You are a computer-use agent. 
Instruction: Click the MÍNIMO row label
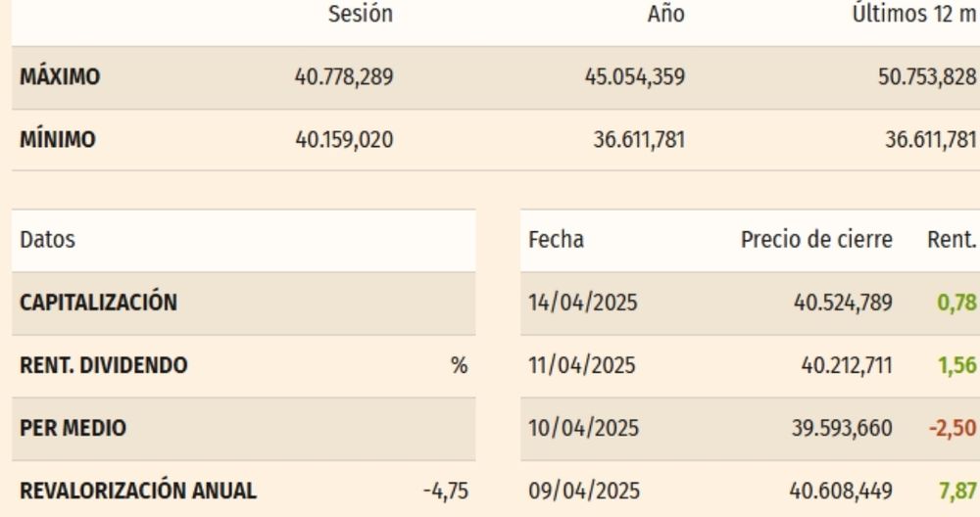[58, 140]
